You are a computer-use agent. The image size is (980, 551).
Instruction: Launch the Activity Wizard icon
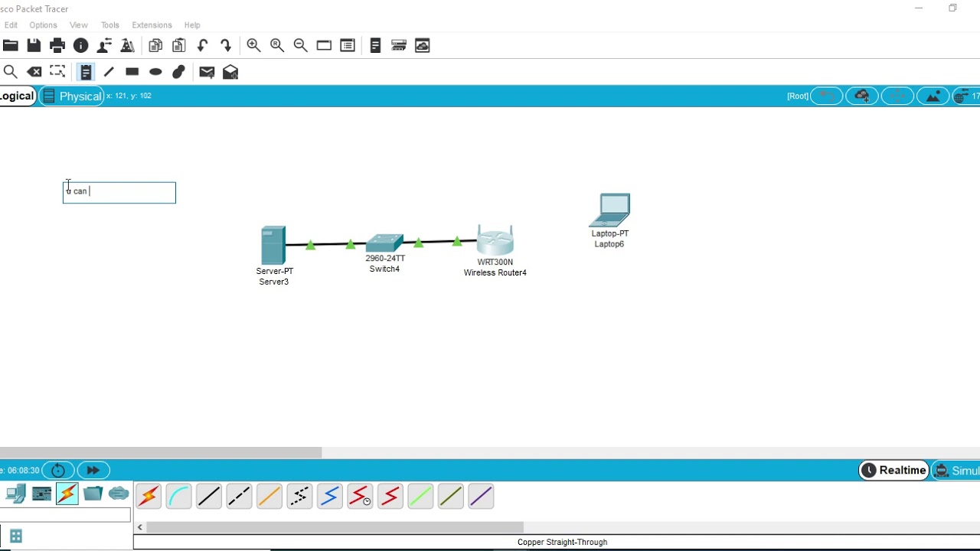click(x=128, y=46)
